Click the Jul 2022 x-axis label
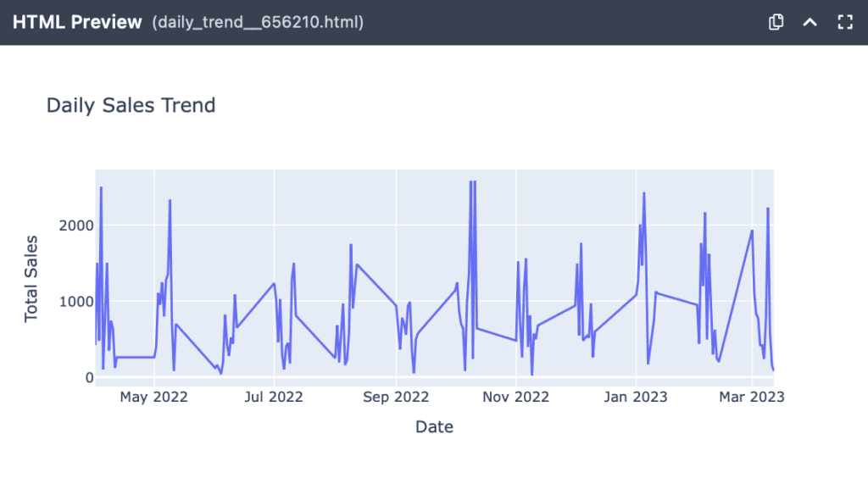 [274, 397]
